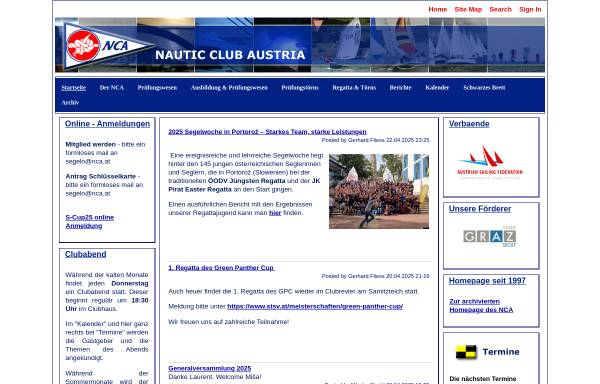The height and width of the screenshot is (384, 600).
Task: Go to Home in top links
Action: pyautogui.click(x=437, y=9)
